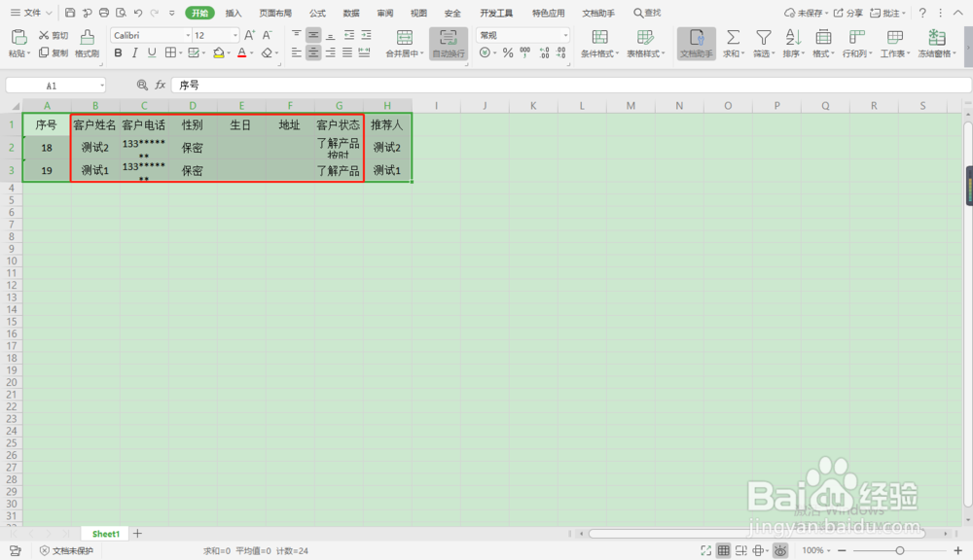Open Print Preview from quick access bar
The width and height of the screenshot is (973, 560).
click(121, 13)
